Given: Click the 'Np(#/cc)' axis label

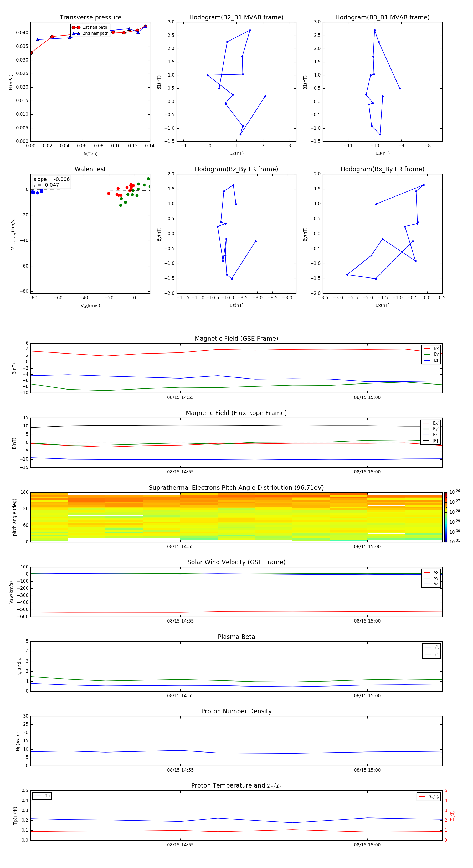Looking at the screenshot, I should point(18,741).
